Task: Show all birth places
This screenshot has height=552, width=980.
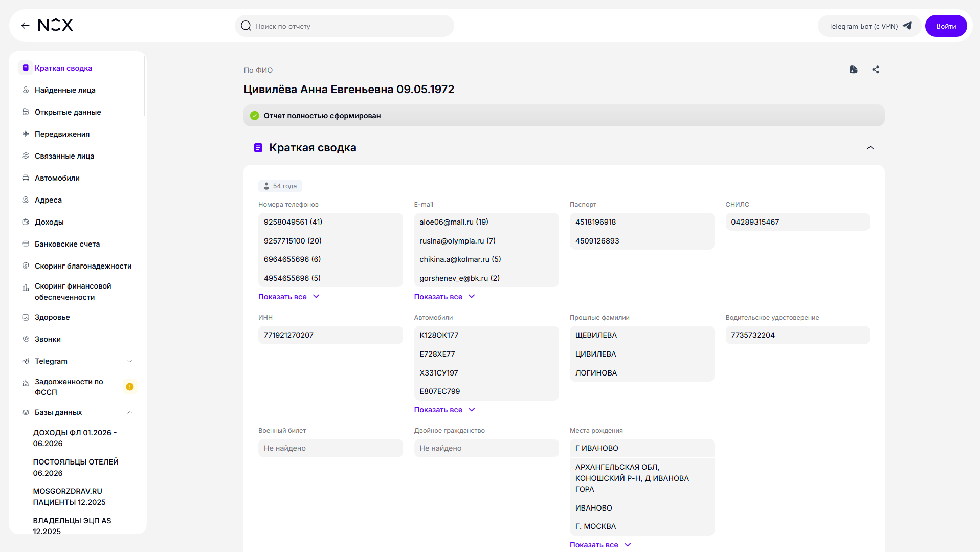Action: tap(600, 545)
